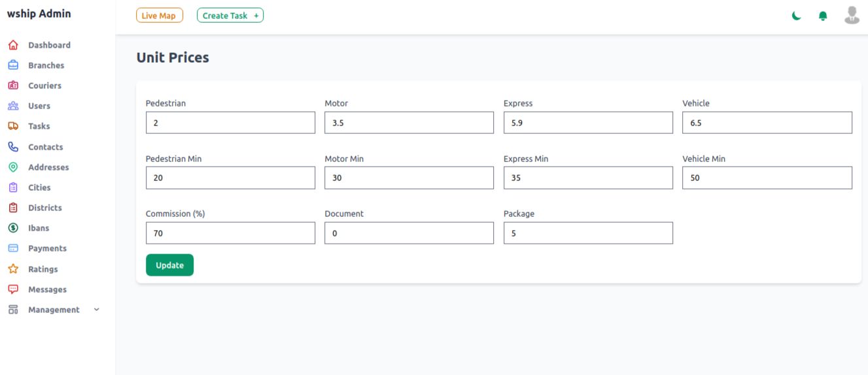The width and height of the screenshot is (868, 375).
Task: Click the Branches briefcase icon
Action: (x=12, y=65)
